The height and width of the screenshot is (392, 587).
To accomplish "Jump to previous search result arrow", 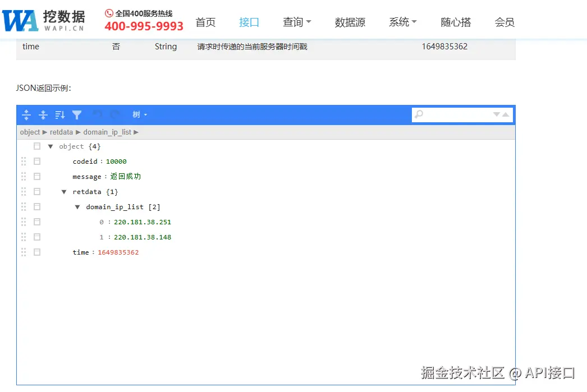I will pyautogui.click(x=506, y=114).
